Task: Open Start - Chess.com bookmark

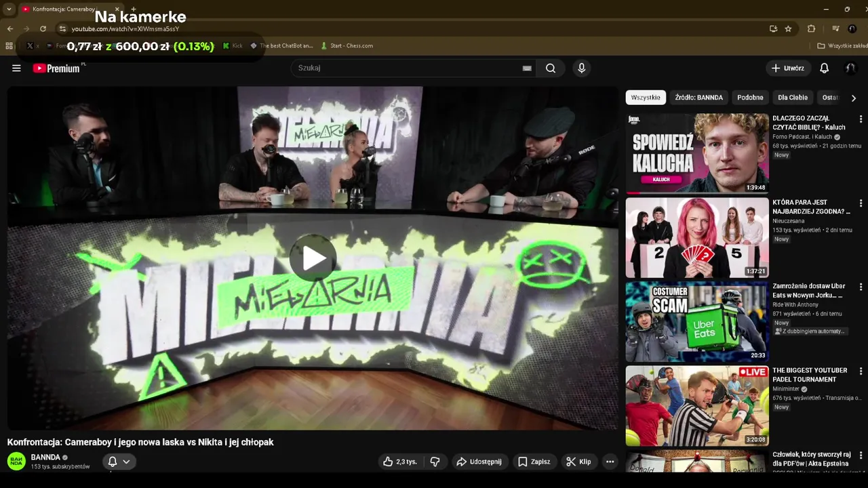Action: point(347,45)
